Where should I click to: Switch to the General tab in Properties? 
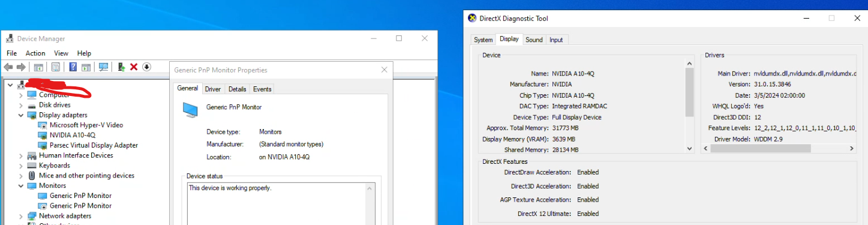188,88
